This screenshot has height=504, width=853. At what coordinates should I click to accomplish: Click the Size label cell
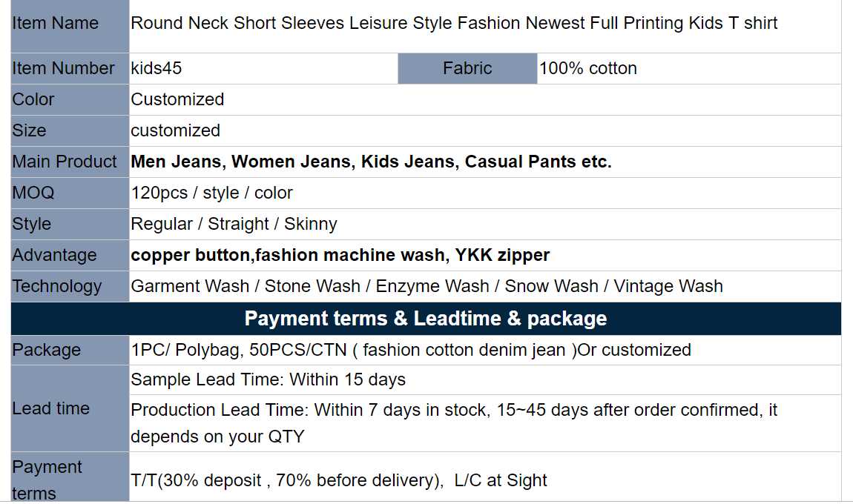[x=30, y=130]
